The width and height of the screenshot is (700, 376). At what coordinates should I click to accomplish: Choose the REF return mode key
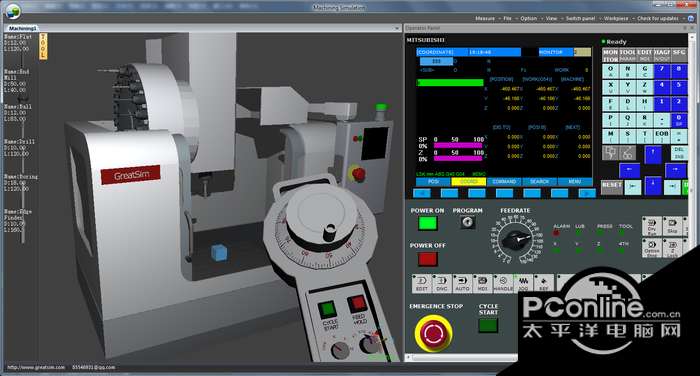click(x=544, y=284)
